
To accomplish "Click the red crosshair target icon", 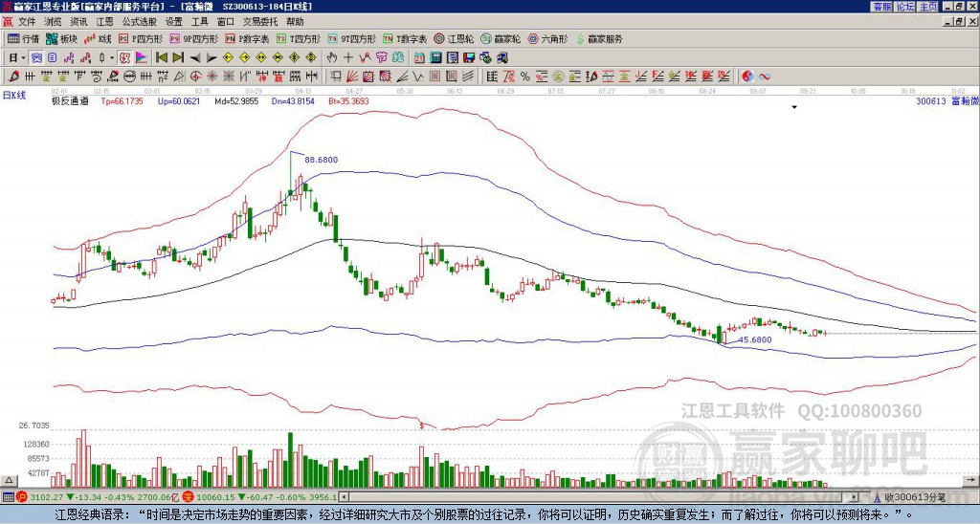I will pos(195,76).
